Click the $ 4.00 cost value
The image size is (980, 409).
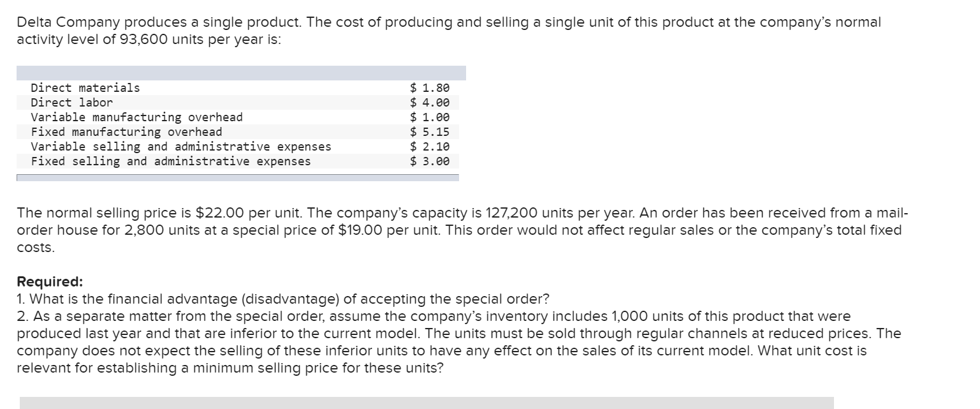point(430,103)
